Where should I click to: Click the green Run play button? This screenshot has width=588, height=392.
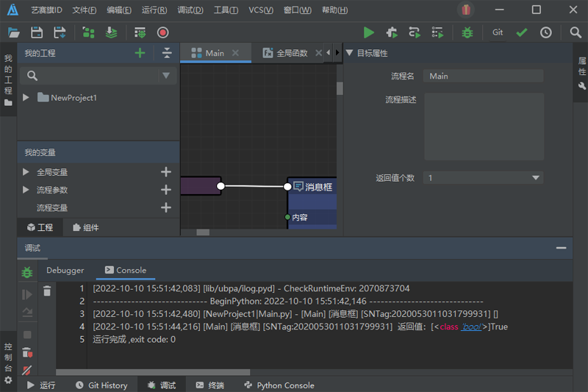[x=369, y=32]
